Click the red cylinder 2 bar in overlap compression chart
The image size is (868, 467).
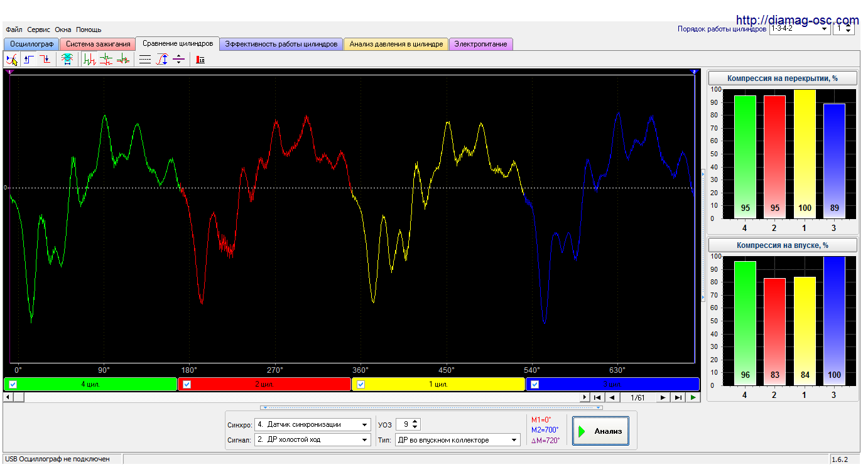pyautogui.click(x=775, y=157)
